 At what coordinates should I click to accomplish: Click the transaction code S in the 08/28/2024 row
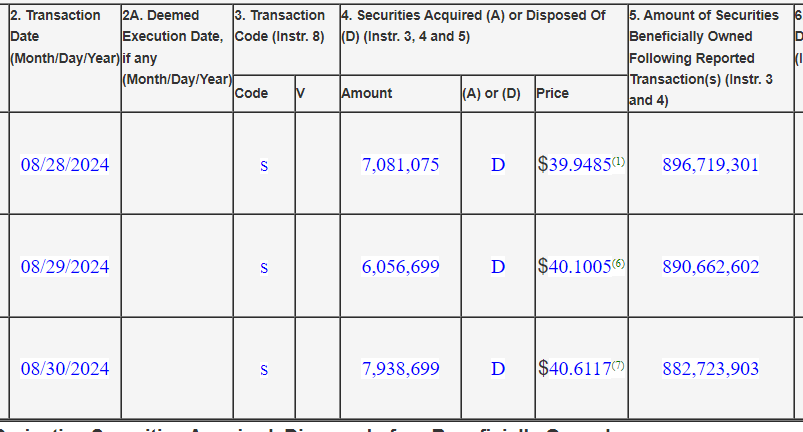(x=264, y=166)
